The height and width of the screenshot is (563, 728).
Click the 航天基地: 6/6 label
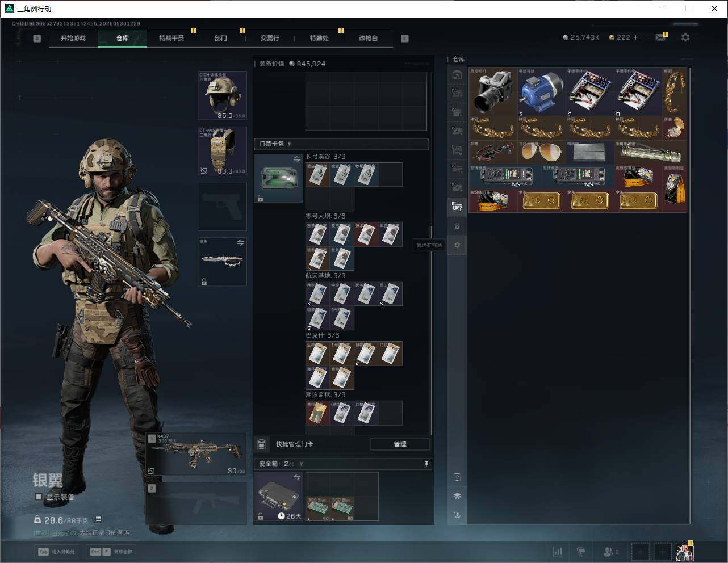[x=325, y=276]
